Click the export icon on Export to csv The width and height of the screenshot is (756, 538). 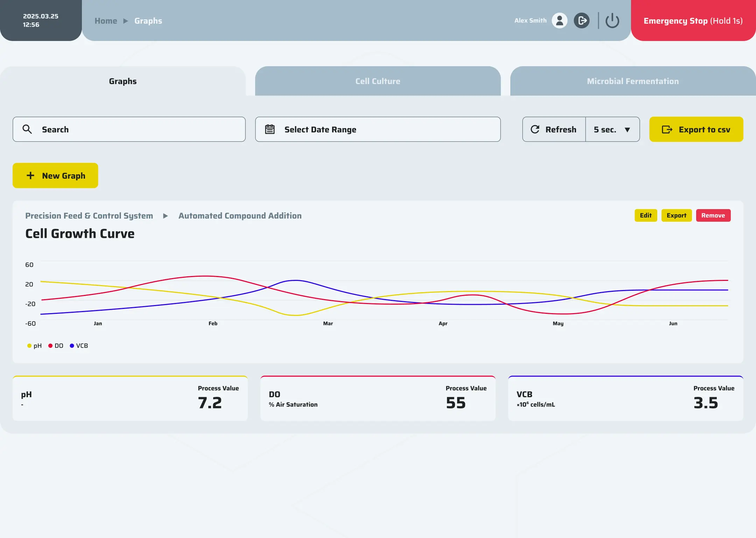coord(667,130)
